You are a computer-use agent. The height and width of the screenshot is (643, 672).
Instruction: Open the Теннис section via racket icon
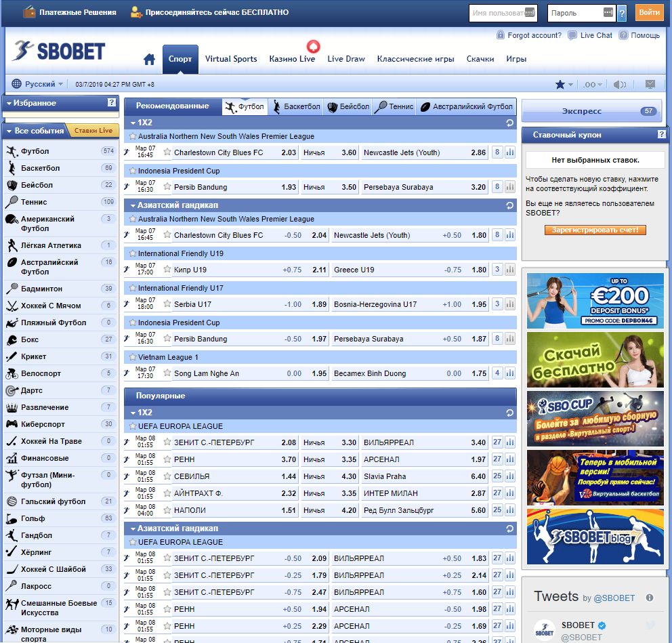[12, 201]
